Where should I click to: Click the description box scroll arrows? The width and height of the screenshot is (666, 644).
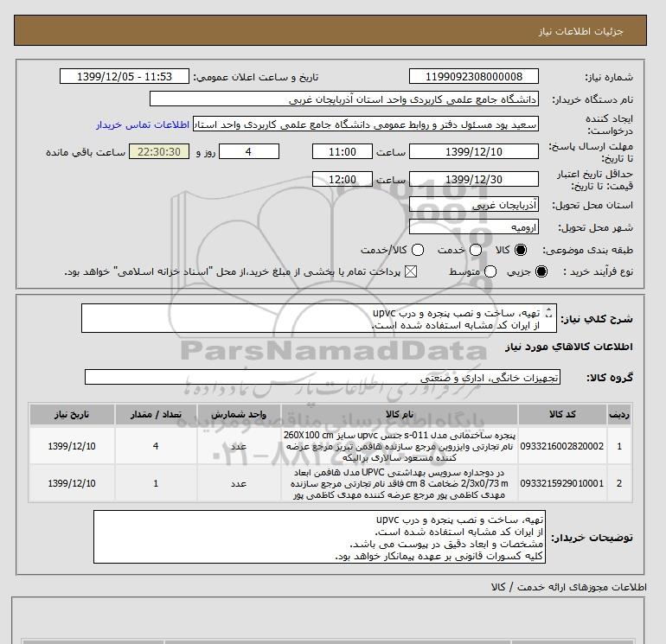coord(548,313)
